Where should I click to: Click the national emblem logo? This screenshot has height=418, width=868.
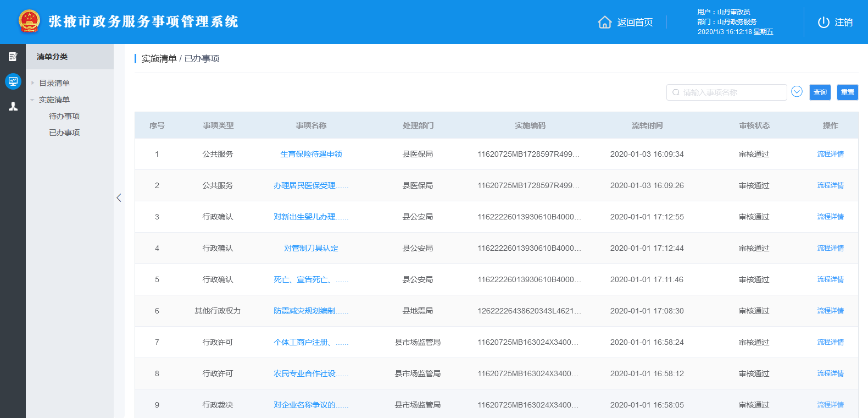click(x=29, y=21)
